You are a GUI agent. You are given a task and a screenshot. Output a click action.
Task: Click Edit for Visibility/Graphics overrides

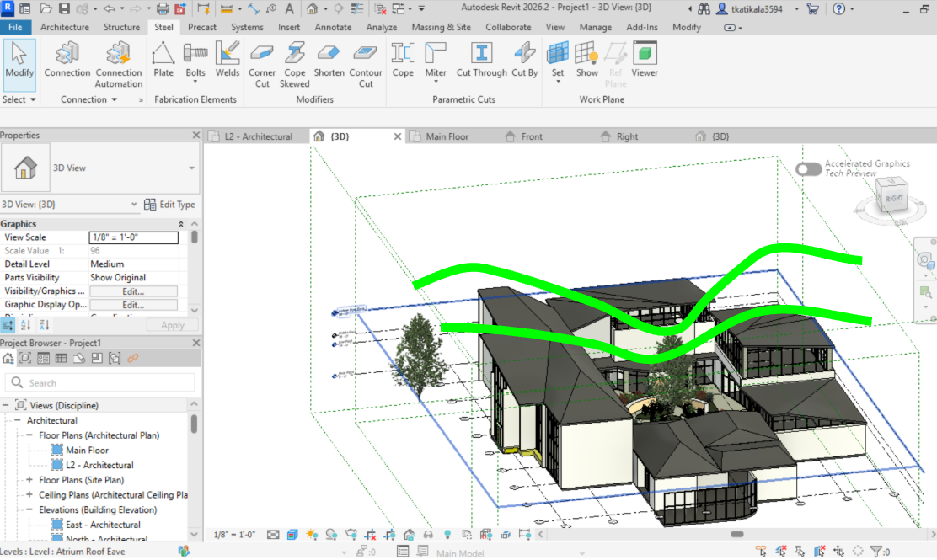(x=133, y=291)
